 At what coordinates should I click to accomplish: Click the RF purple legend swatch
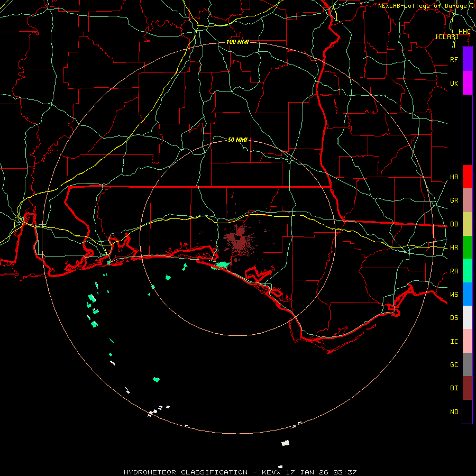(467, 59)
